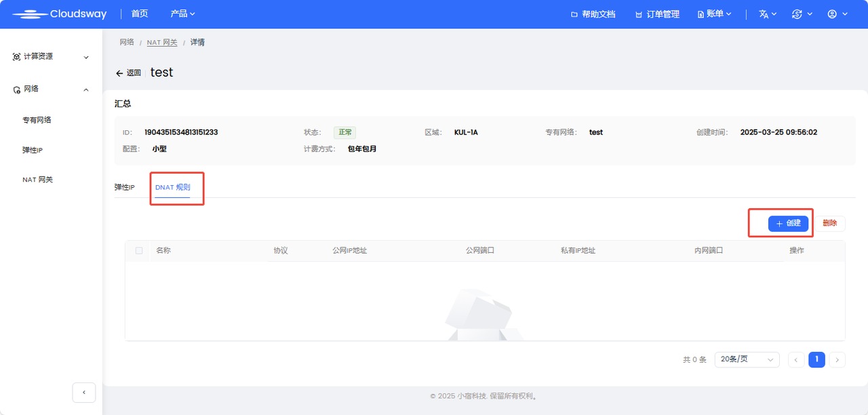The width and height of the screenshot is (868, 415).
Task: Open 订单管理 order management
Action: point(656,14)
